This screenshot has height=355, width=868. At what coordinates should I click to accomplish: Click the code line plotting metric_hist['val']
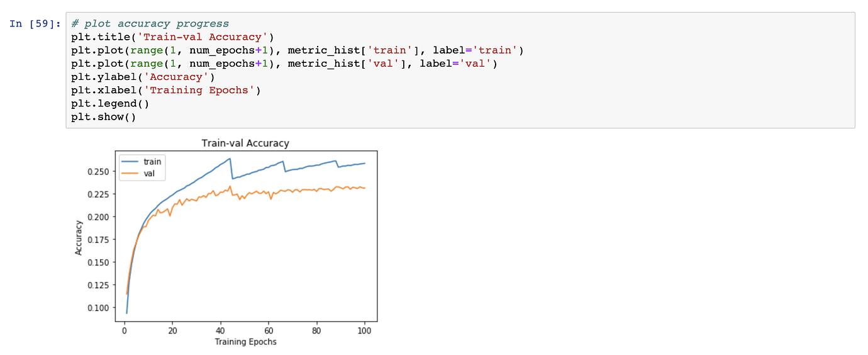[x=284, y=64]
